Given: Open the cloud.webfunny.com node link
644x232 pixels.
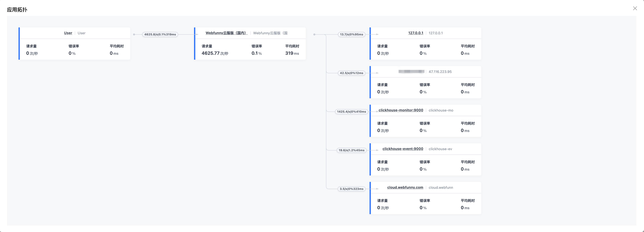Looking at the screenshot, I should 405,187.
